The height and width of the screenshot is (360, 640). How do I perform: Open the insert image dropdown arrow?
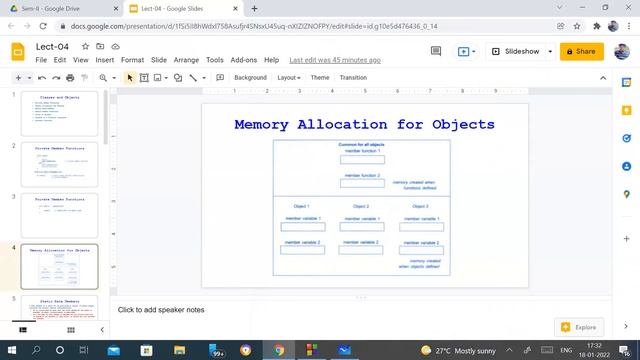pyautogui.click(x=166, y=78)
